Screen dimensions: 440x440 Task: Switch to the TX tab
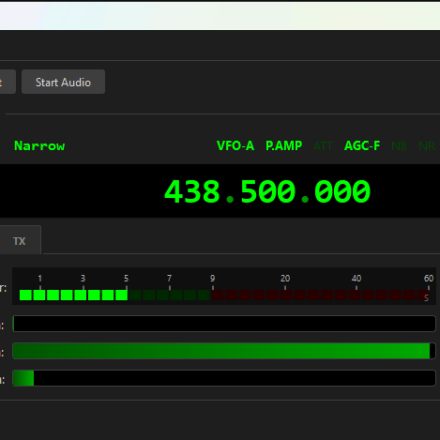tap(19, 241)
